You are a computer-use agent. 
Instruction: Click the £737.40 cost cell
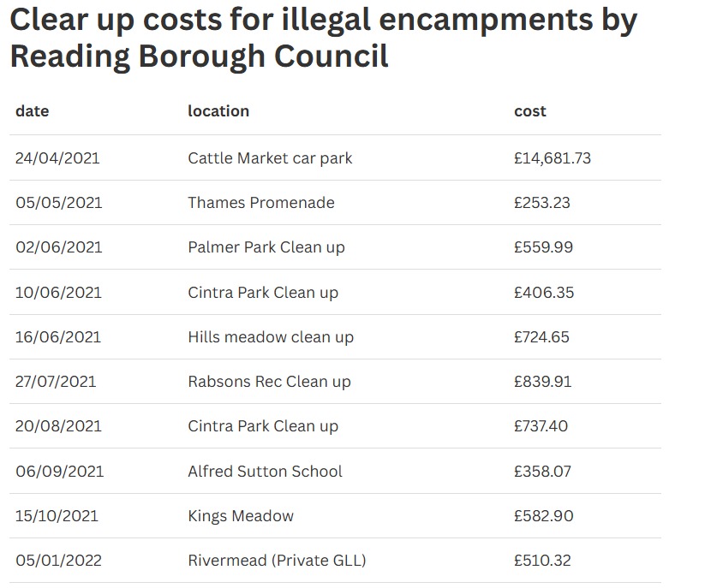click(x=541, y=426)
